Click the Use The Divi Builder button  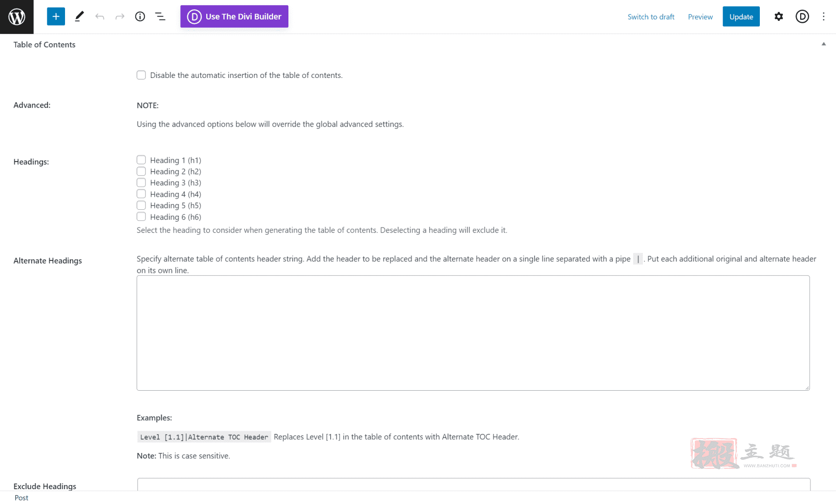pyautogui.click(x=234, y=17)
